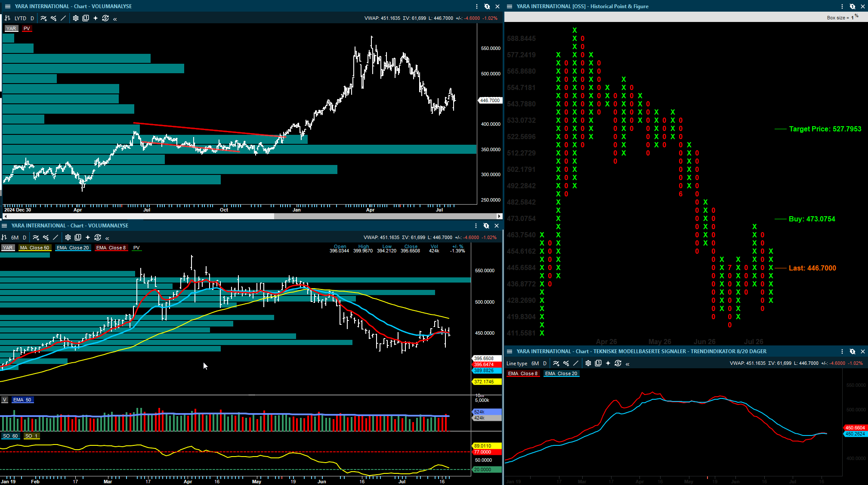Open more options dots of Point & Figure panel
The height and width of the screenshot is (485, 868).
(842, 6)
